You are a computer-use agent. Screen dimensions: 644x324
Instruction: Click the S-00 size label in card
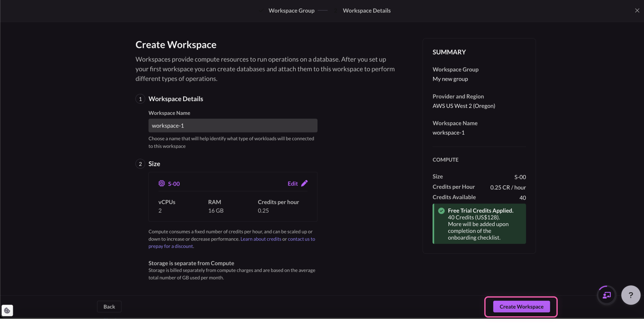174,184
